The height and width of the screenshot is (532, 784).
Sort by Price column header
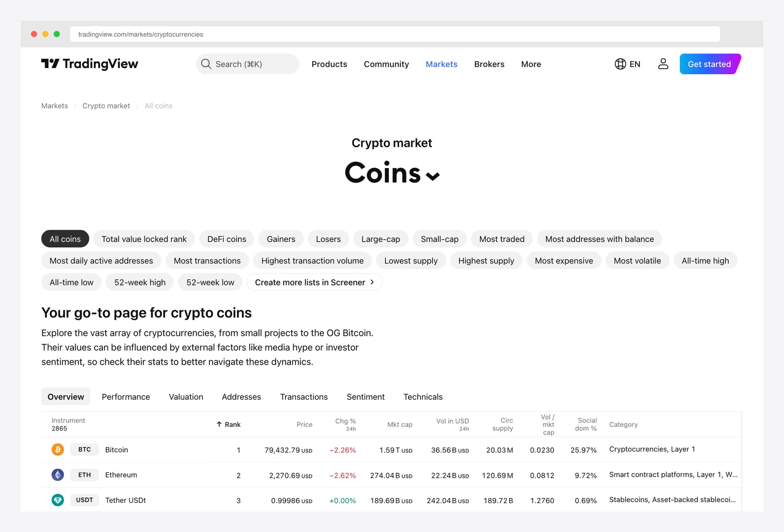[x=304, y=425]
